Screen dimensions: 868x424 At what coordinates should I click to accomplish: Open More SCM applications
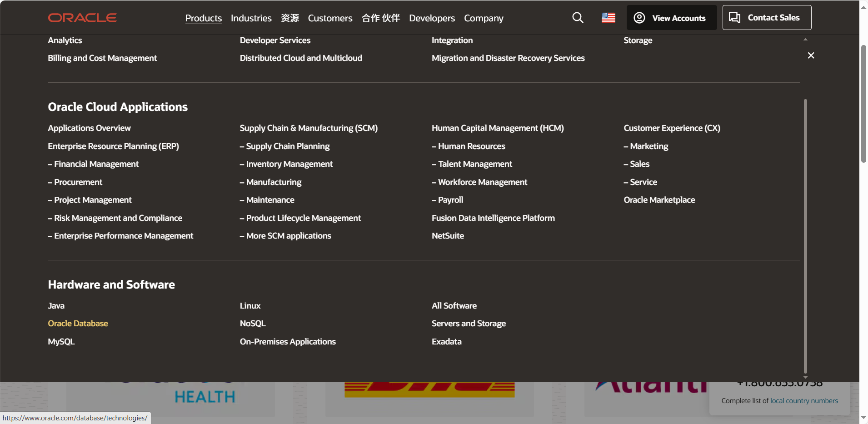285,236
